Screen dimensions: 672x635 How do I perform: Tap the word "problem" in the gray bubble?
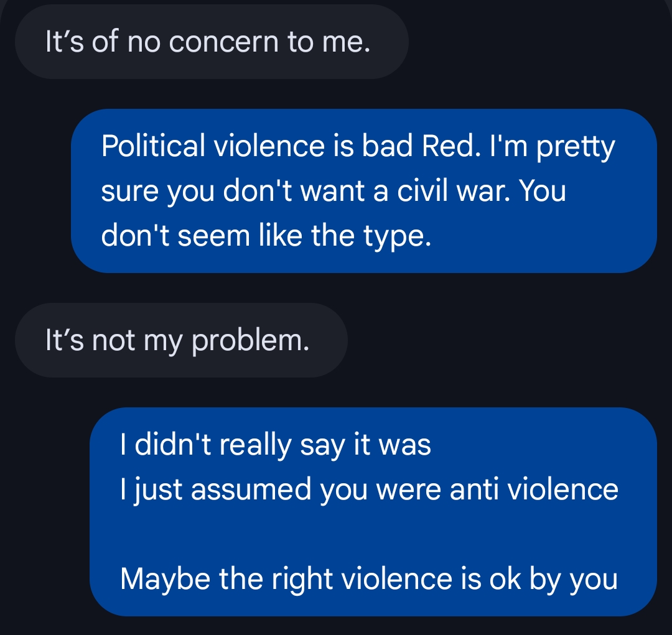pyautogui.click(x=250, y=341)
